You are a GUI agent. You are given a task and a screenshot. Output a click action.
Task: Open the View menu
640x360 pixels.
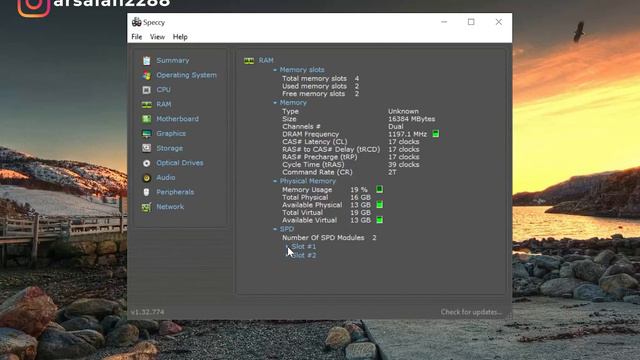(x=157, y=37)
